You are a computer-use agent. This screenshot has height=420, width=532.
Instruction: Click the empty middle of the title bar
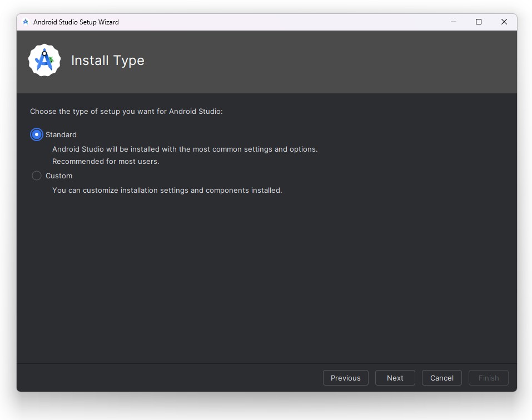click(x=278, y=22)
